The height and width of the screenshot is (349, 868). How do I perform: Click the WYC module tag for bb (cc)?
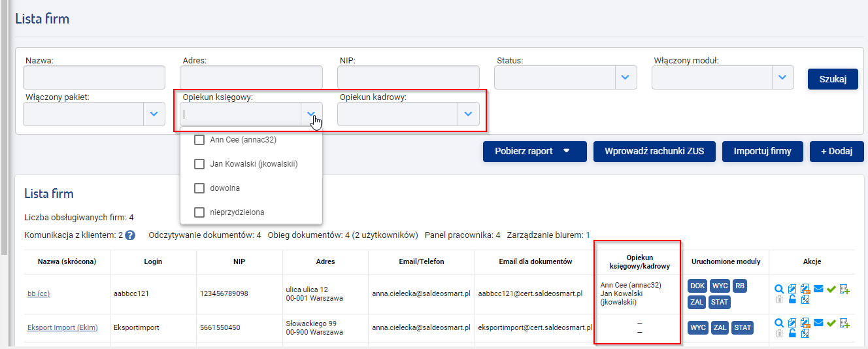[x=720, y=287]
